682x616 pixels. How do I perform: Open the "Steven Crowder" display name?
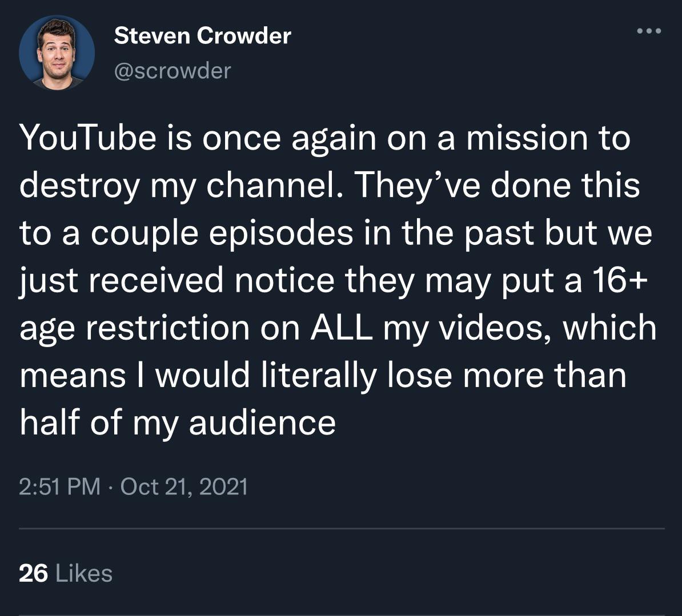coord(202,36)
